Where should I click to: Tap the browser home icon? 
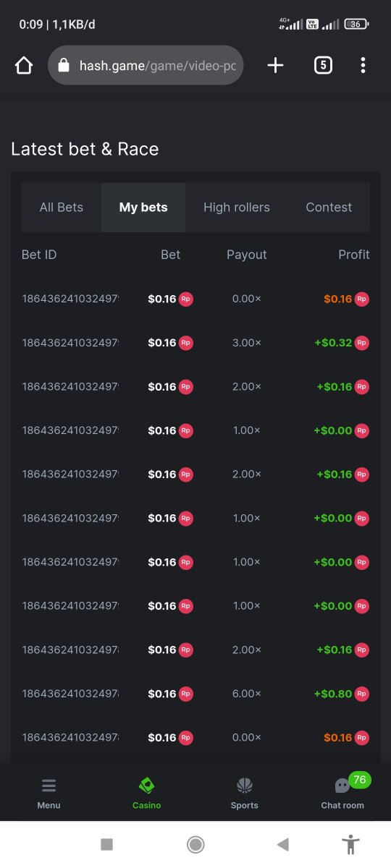point(24,66)
